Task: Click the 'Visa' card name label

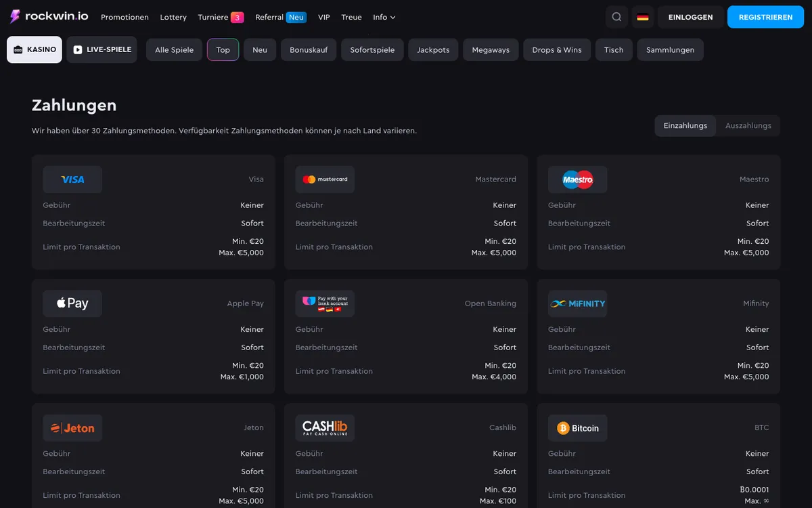Action: coord(256,179)
